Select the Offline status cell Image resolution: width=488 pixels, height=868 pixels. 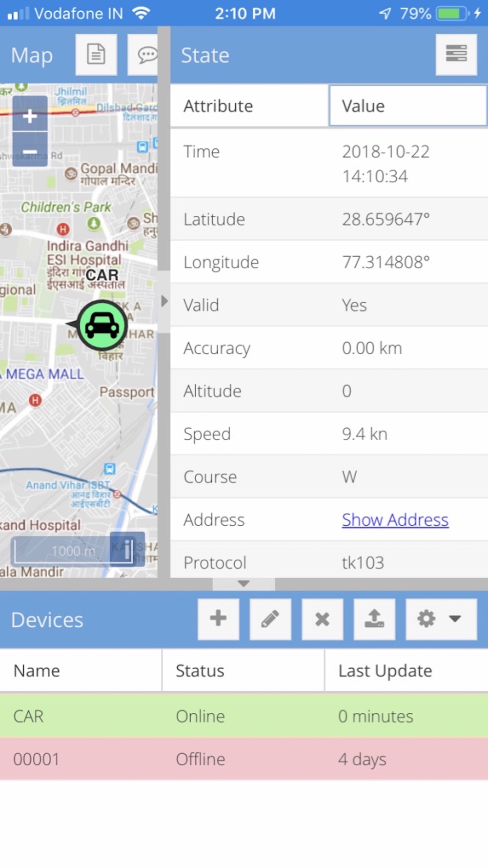pos(200,759)
